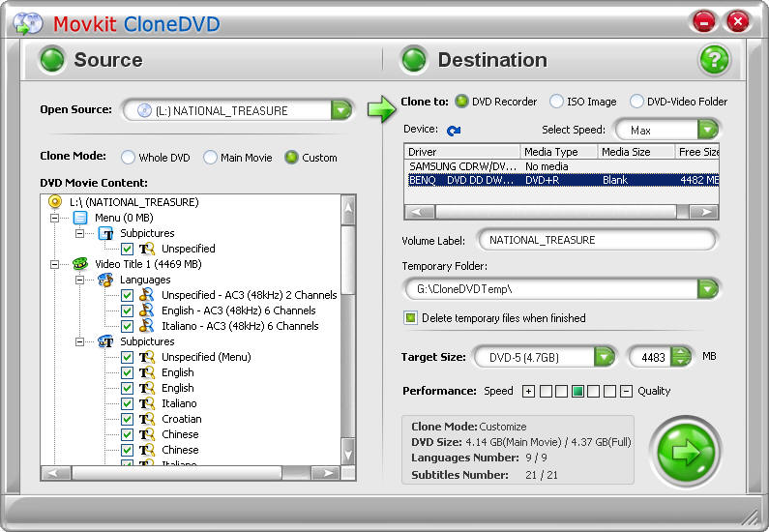Select the SAMSUNG CDRW/DV drive row
The width and height of the screenshot is (769, 532).
[562, 166]
